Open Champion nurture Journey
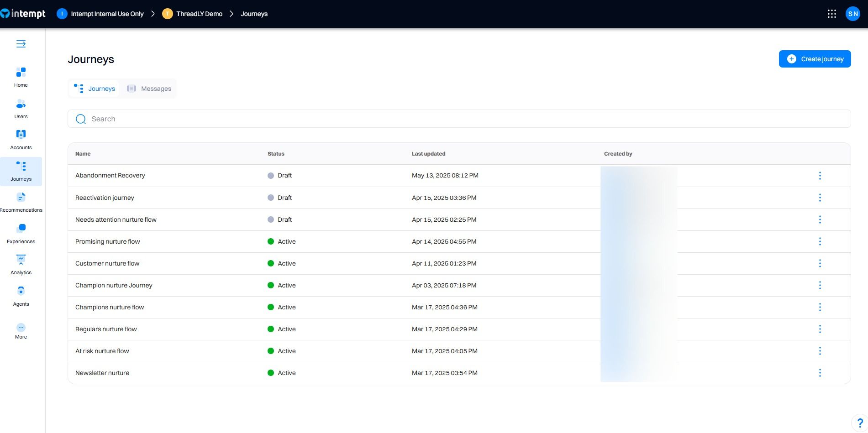Screen dimensions: 868x433 pos(114,285)
